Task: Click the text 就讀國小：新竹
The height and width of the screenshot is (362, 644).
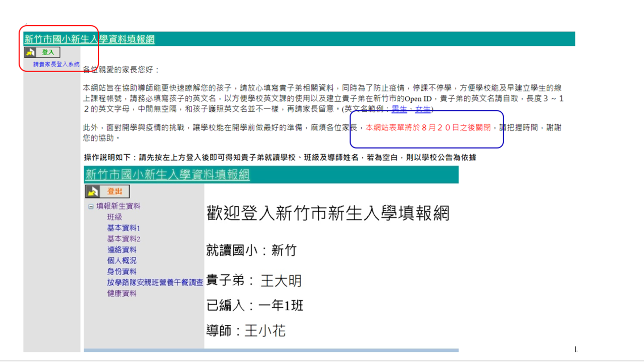Action: click(x=251, y=250)
